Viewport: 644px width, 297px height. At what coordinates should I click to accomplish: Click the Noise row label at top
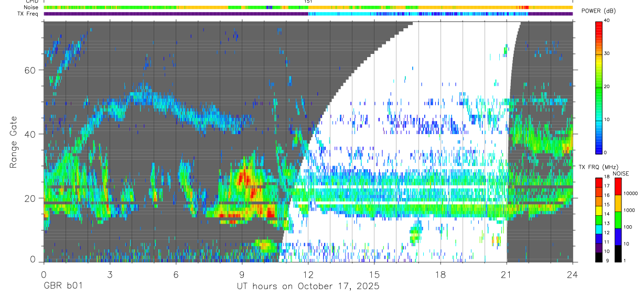[31, 7]
